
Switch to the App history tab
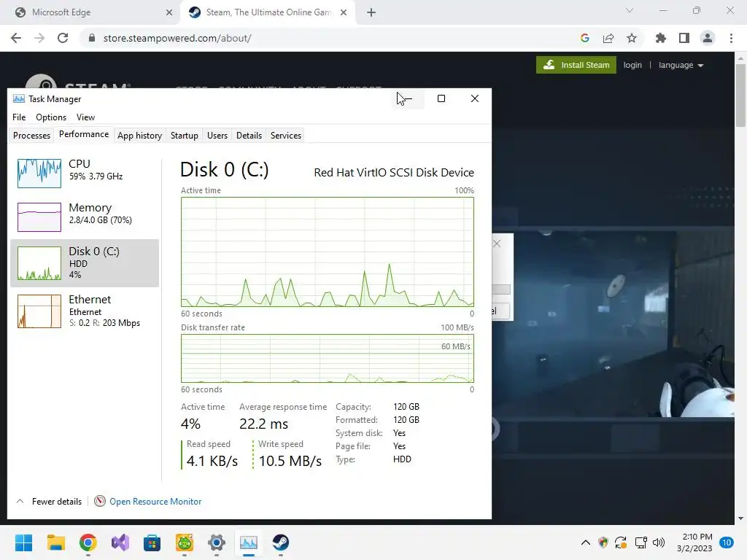coord(139,136)
